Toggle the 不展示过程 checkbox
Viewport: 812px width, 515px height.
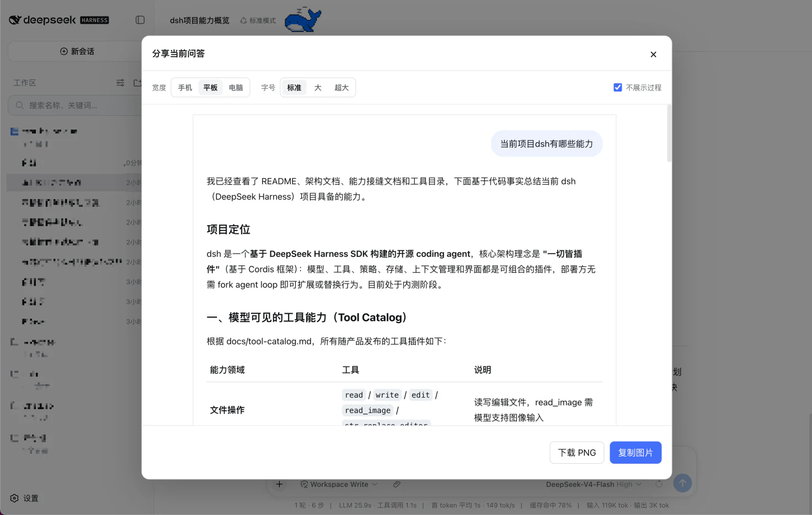[618, 87]
